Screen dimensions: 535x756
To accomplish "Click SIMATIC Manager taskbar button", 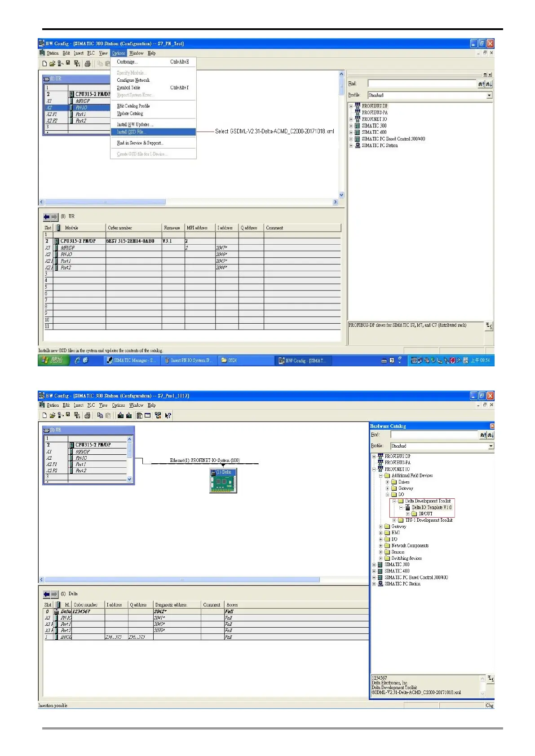I will (132, 360).
